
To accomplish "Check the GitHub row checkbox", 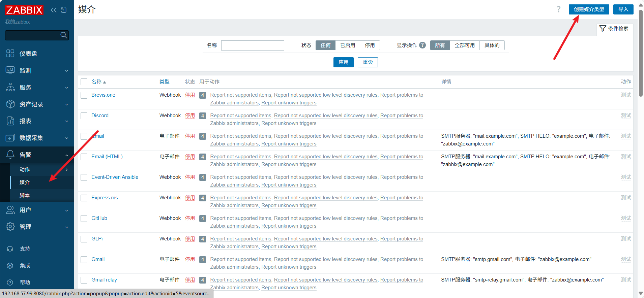I will 84,219.
